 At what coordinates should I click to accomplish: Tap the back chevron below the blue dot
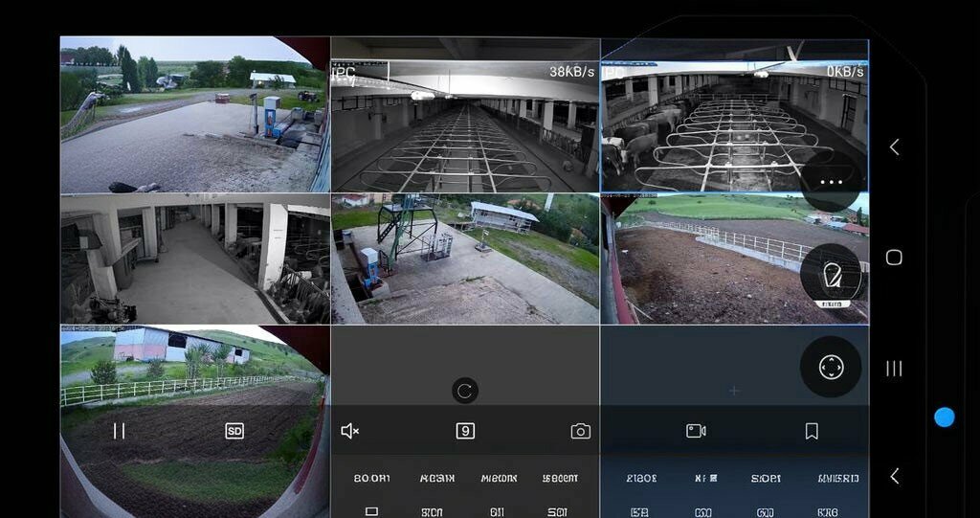(895, 476)
